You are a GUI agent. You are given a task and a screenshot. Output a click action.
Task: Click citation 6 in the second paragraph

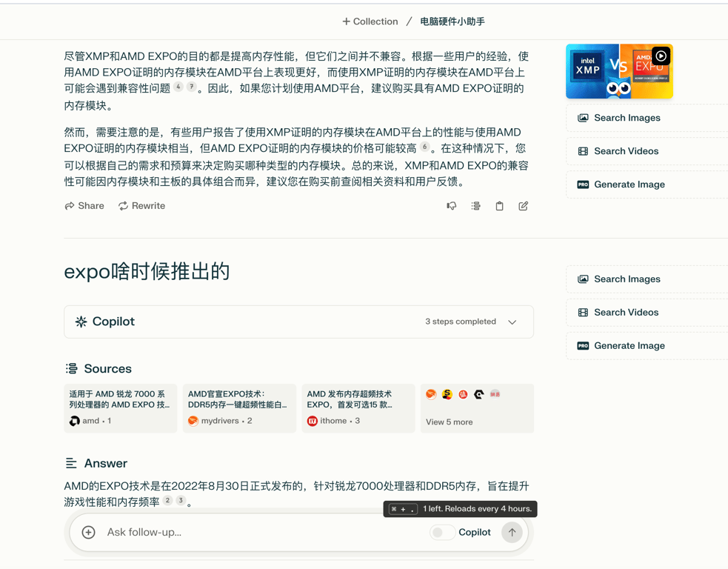tap(424, 147)
